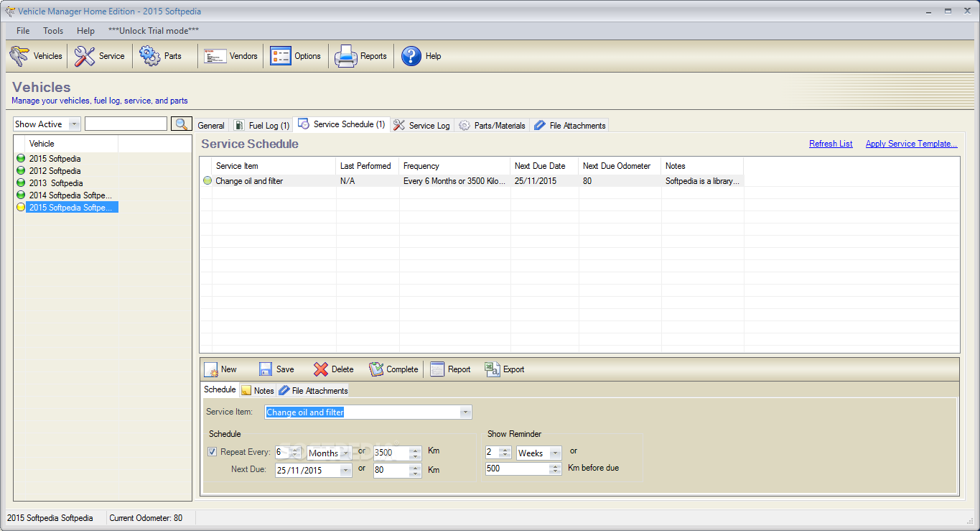The height and width of the screenshot is (531, 980).
Task: Sort by Frequency column header
Action: click(454, 166)
